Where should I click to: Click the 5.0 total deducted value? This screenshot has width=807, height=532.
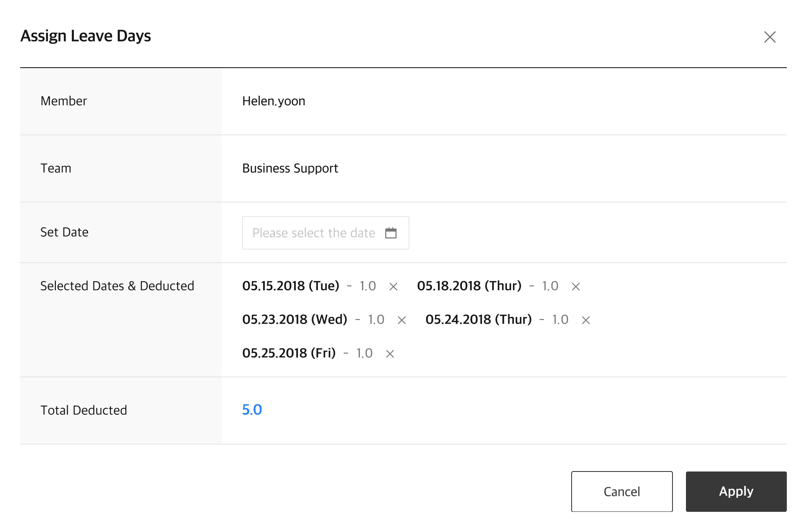click(252, 410)
